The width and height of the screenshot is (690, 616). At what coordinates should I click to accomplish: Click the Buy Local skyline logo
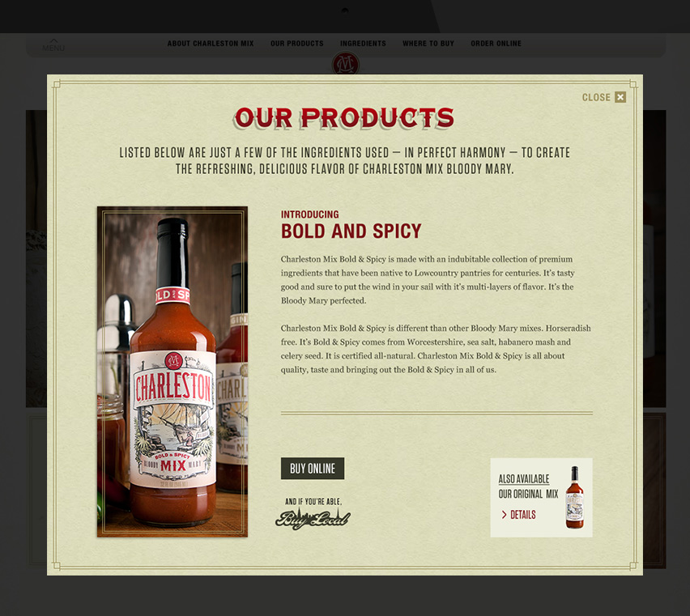pos(313,518)
